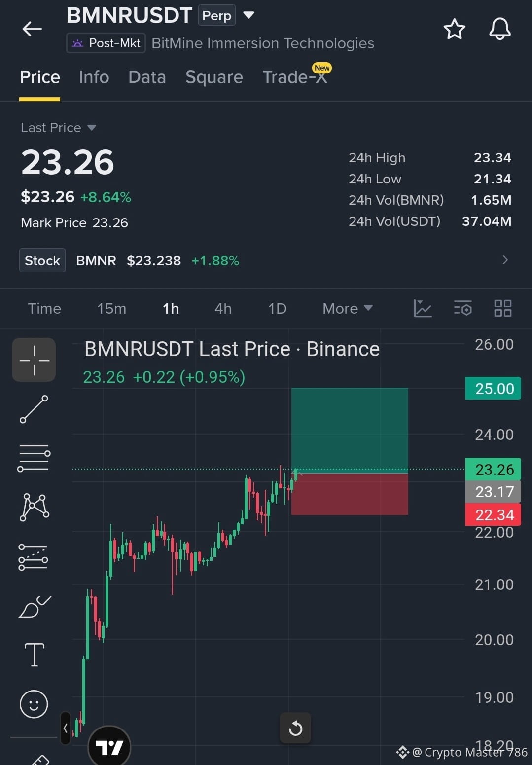Add BMNRUSDT to favorites with star

[x=454, y=29]
